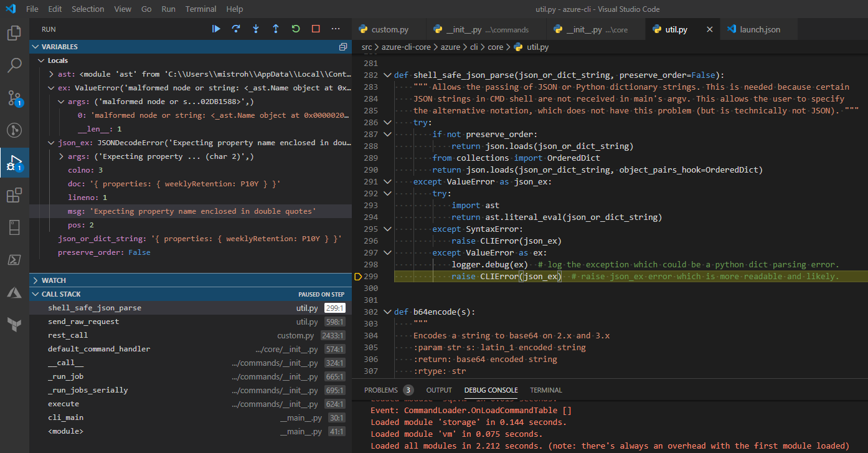Collapse the json_ex variable tree
This screenshot has height=453, width=868.
52,143
